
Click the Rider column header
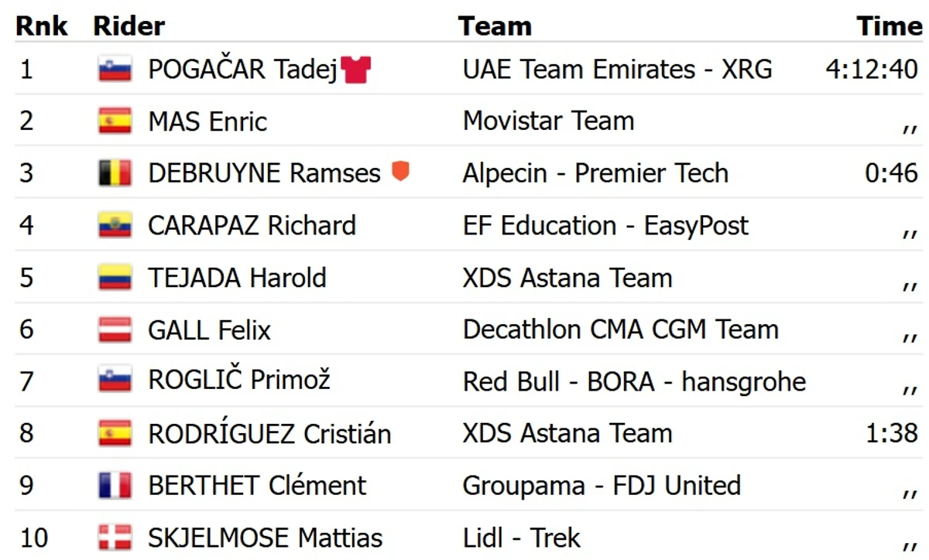pyautogui.click(x=129, y=26)
